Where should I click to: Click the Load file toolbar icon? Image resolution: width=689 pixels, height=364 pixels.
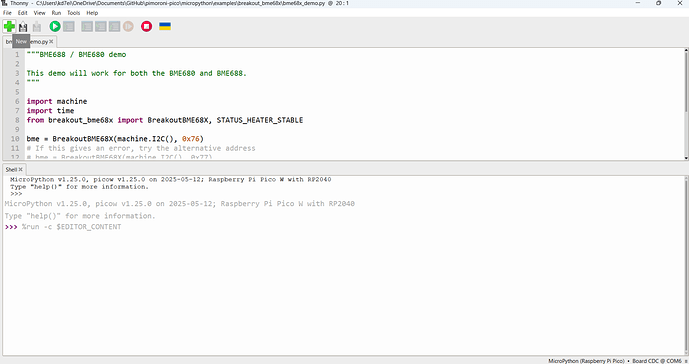23,26
